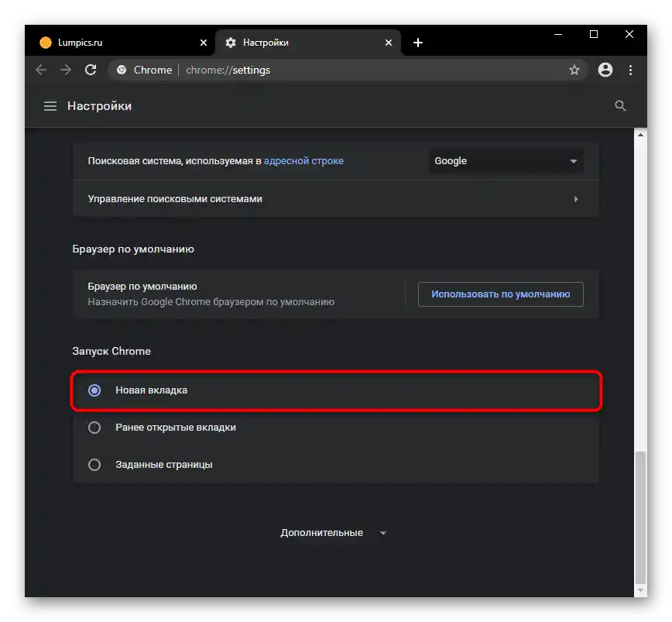
Task: Click the scrollbar up arrow
Action: (x=640, y=135)
